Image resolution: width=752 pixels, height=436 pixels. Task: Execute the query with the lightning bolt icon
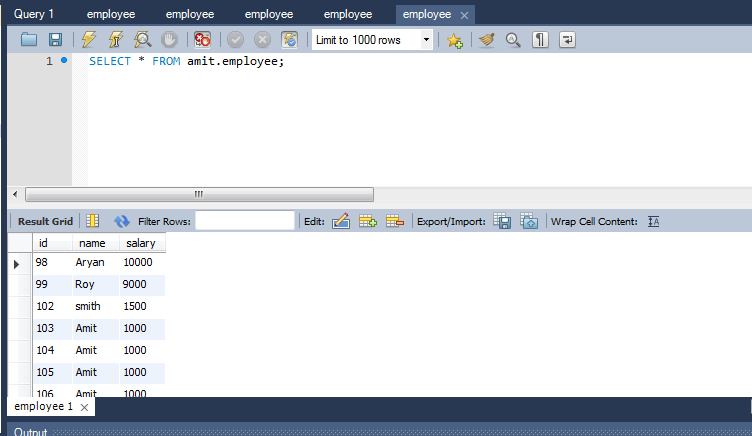(88, 40)
